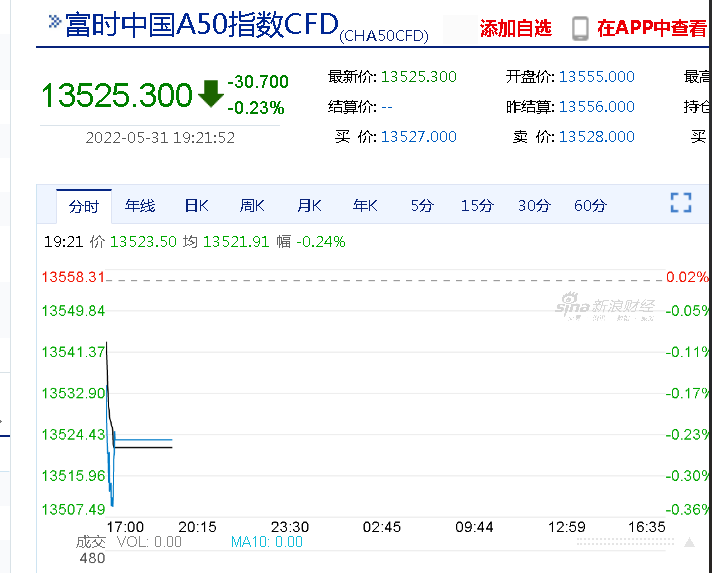Click the red percent label 0.02%
This screenshot has height=573, width=712.
(688, 277)
